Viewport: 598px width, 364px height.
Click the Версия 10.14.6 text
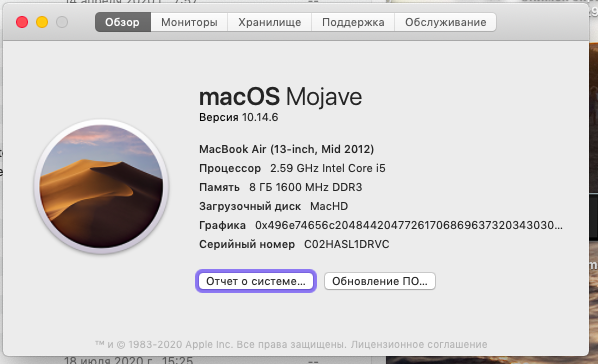239,117
